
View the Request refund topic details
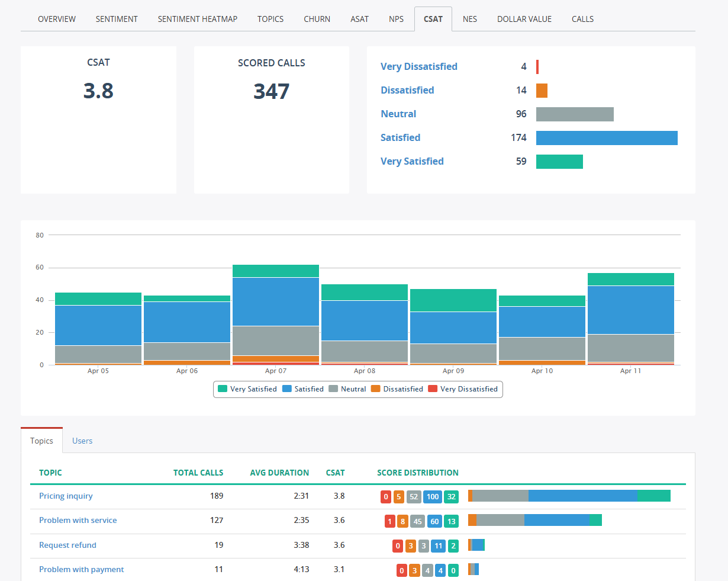67,545
